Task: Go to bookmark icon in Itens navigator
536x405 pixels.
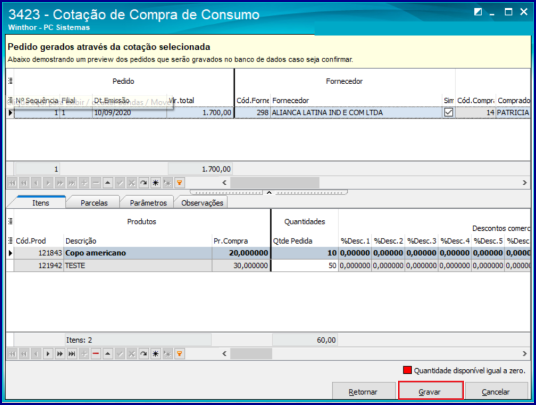Action: pyautogui.click(x=168, y=353)
